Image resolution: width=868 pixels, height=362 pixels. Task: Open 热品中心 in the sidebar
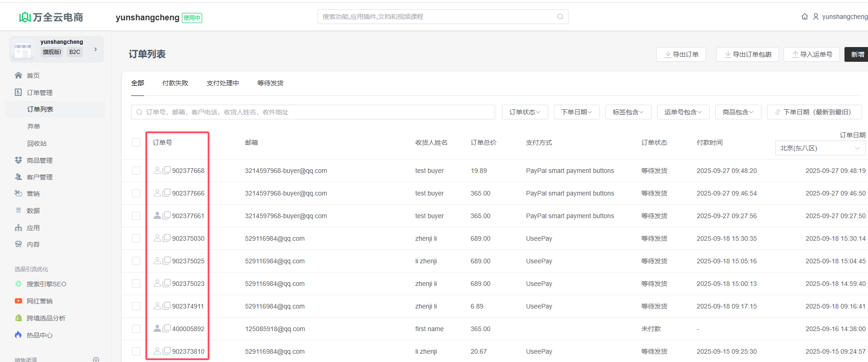pos(39,335)
